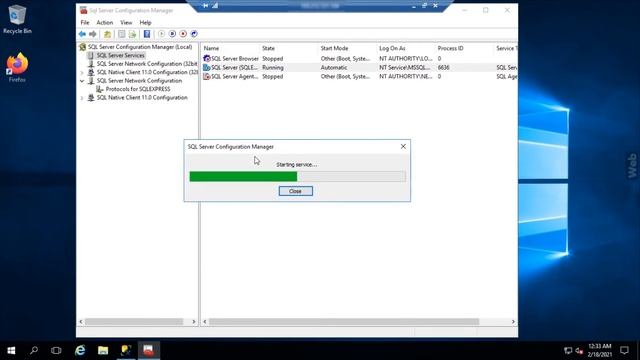The width and height of the screenshot is (640, 360).
Task: Click 'NT Service\MSSQL...' log on cell
Action: point(404,67)
